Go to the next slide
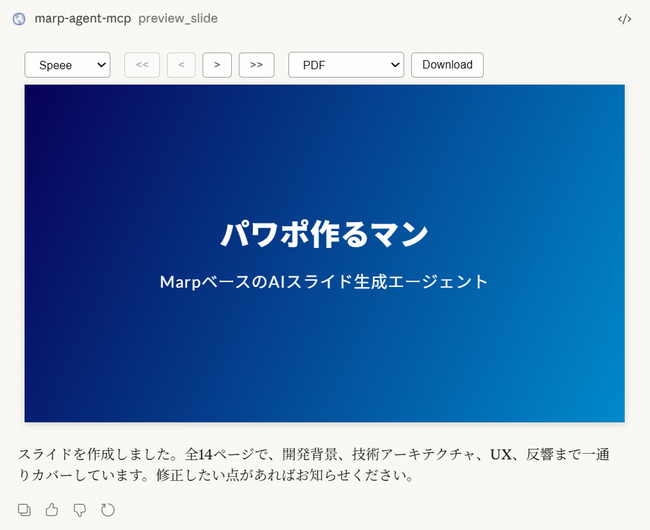 point(217,65)
